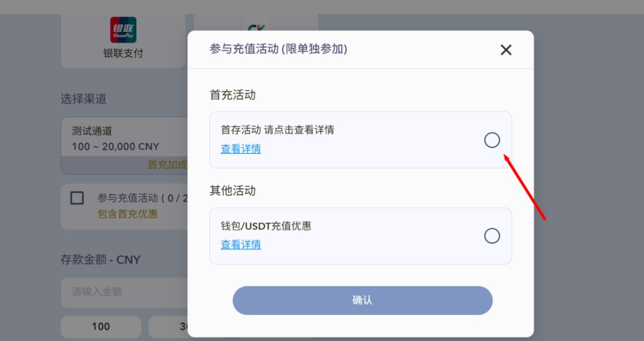Click the 银联支付 payment label
Screen dimensions: 644x341
tap(123, 54)
